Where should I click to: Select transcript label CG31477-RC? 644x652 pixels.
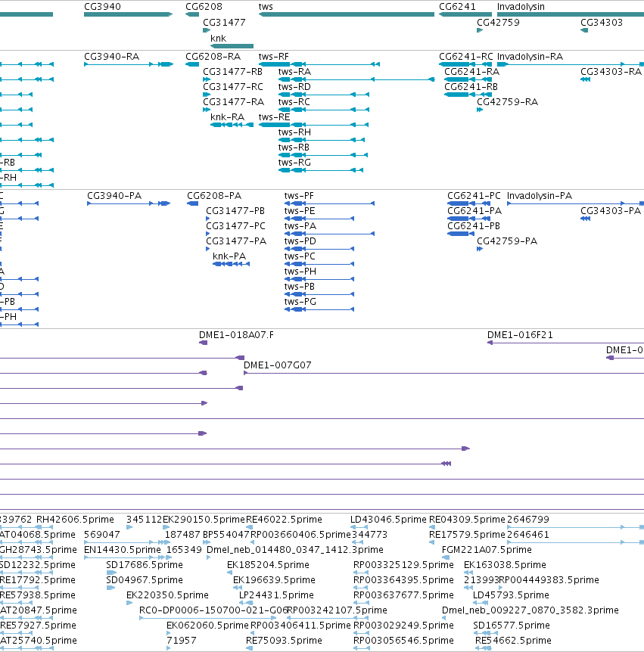click(233, 87)
